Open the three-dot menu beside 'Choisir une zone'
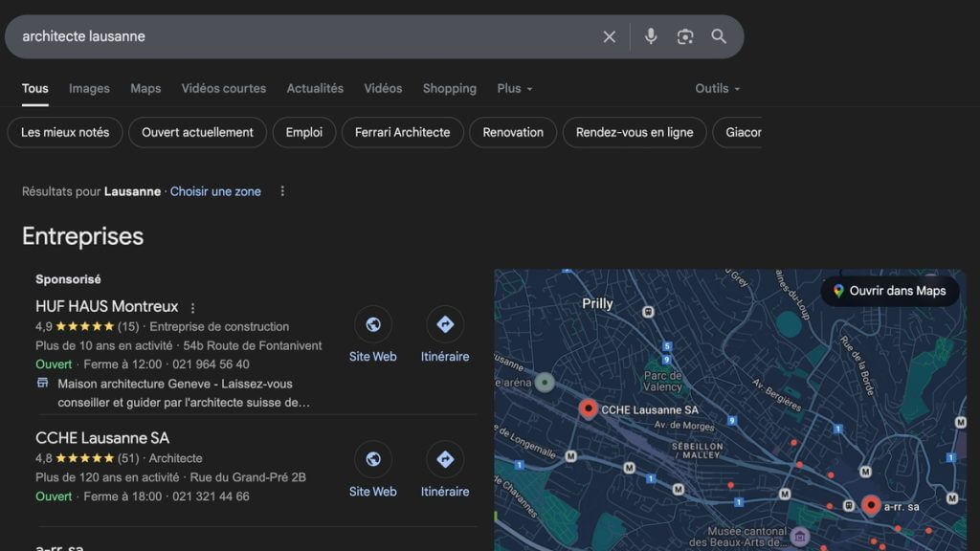 282,191
